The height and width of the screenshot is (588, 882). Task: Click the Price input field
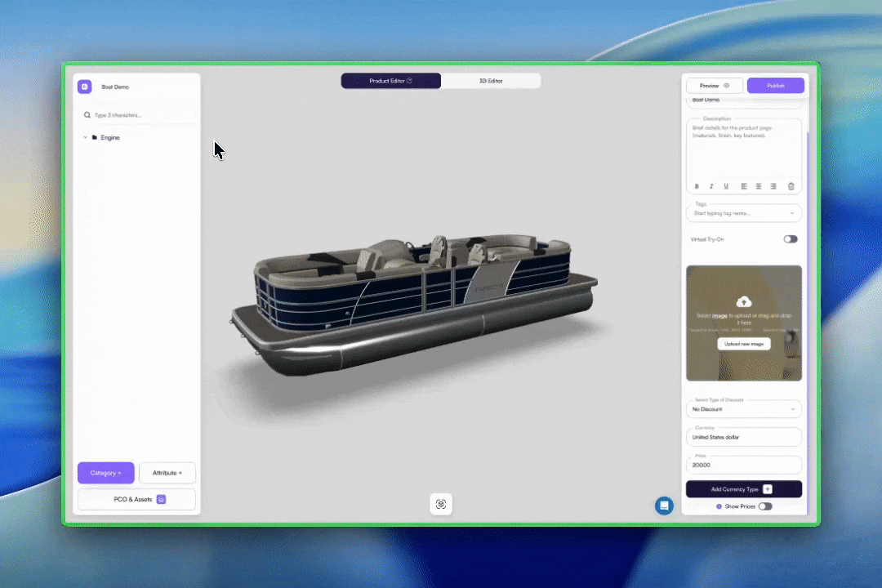[743, 465]
